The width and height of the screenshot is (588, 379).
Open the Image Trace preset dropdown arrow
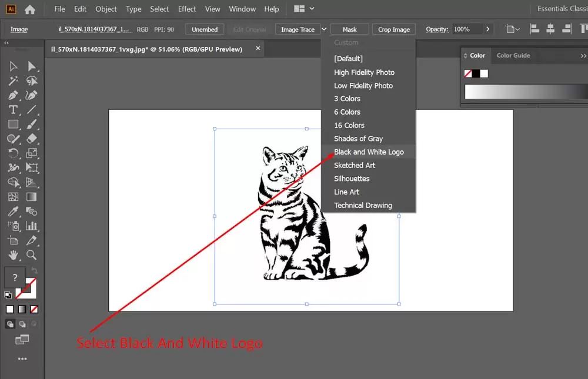tap(324, 29)
